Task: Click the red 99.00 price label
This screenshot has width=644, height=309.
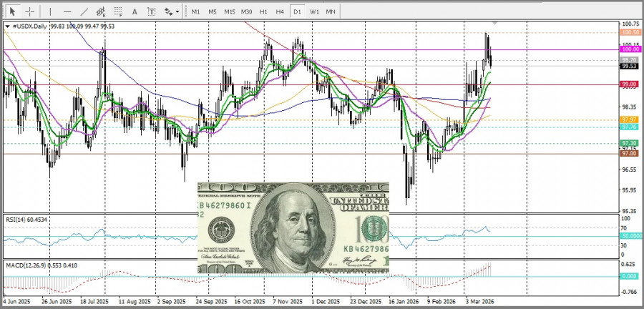Action: 630,84
